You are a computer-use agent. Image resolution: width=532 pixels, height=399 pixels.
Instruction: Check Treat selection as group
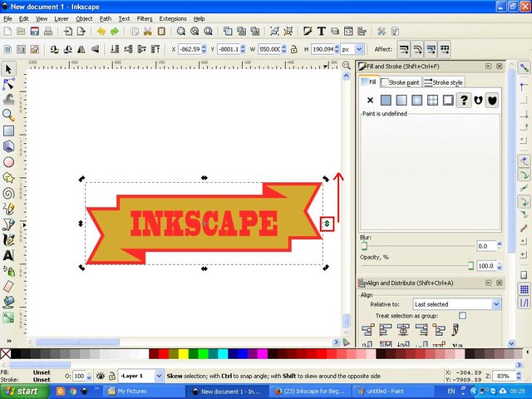(x=462, y=316)
